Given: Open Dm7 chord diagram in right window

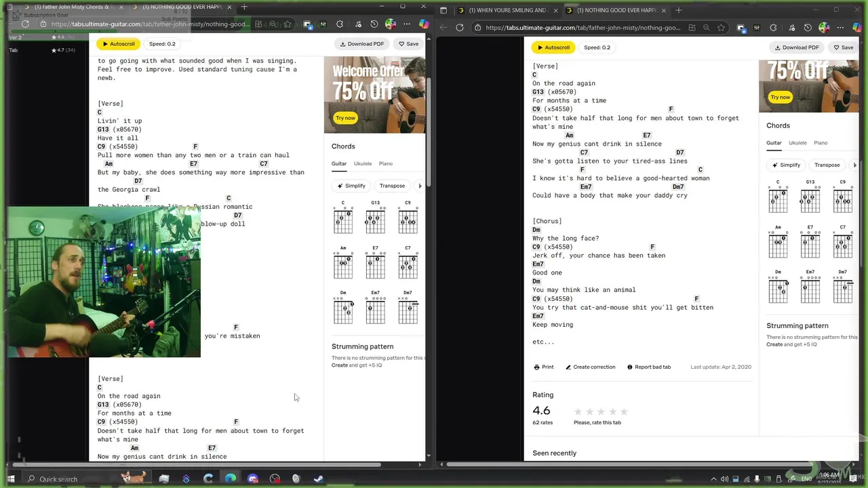Looking at the screenshot, I should [x=842, y=287].
